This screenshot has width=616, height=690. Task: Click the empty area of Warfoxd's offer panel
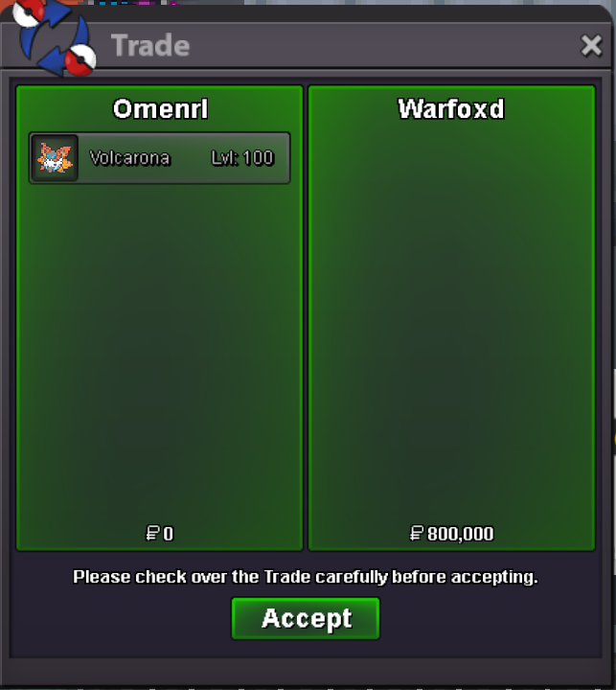pyautogui.click(x=451, y=321)
